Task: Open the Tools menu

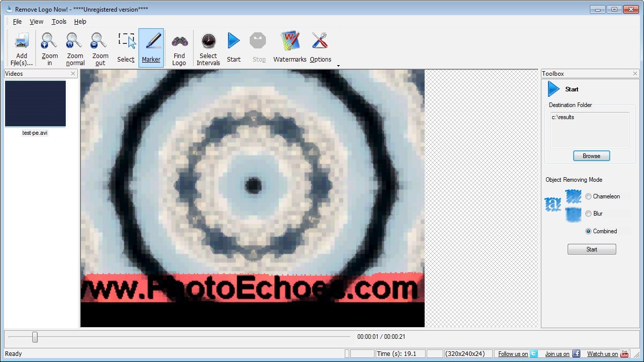Action: tap(59, 22)
